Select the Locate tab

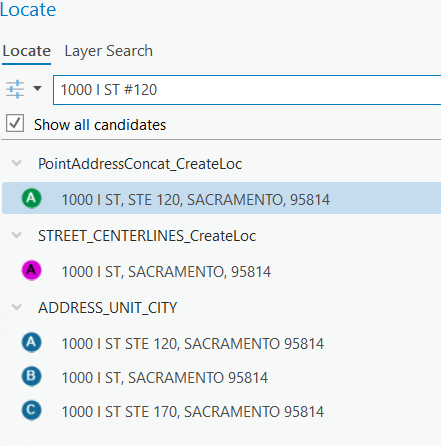pyautogui.click(x=27, y=51)
